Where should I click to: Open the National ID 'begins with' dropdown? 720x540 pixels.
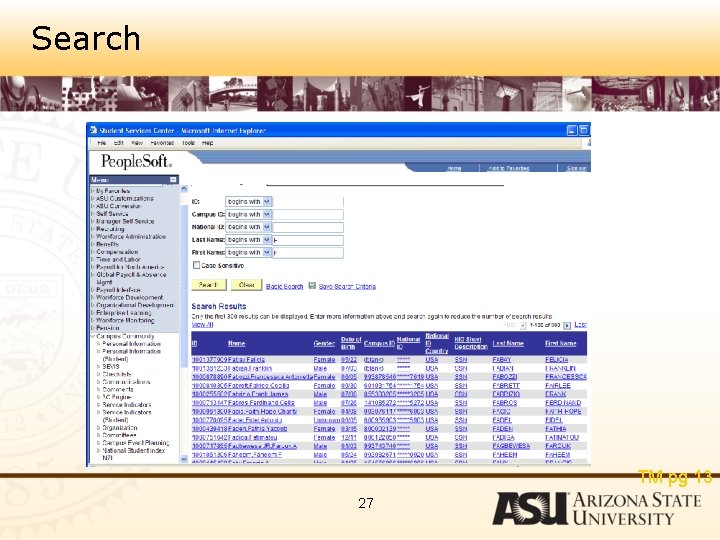click(267, 227)
